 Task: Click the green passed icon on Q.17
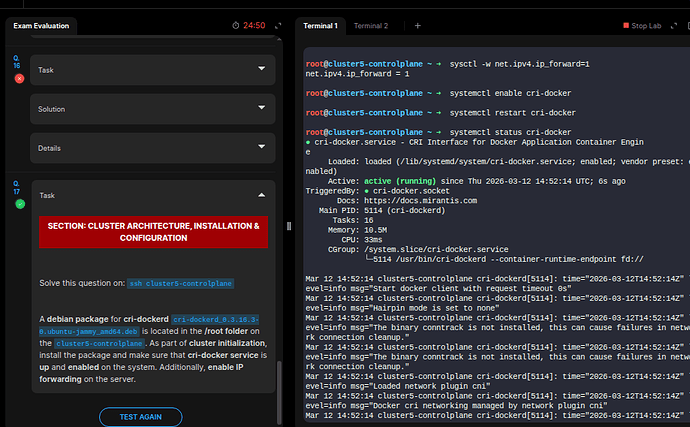click(x=19, y=204)
